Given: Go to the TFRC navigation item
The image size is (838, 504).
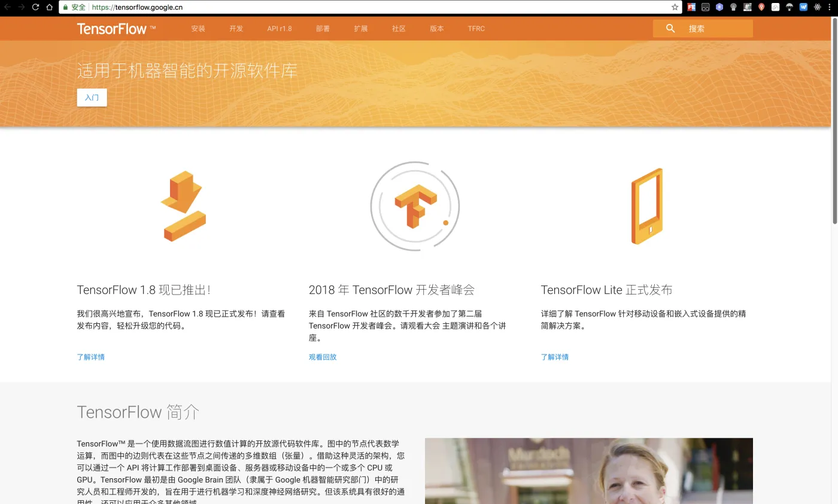Looking at the screenshot, I should pyautogui.click(x=476, y=29).
